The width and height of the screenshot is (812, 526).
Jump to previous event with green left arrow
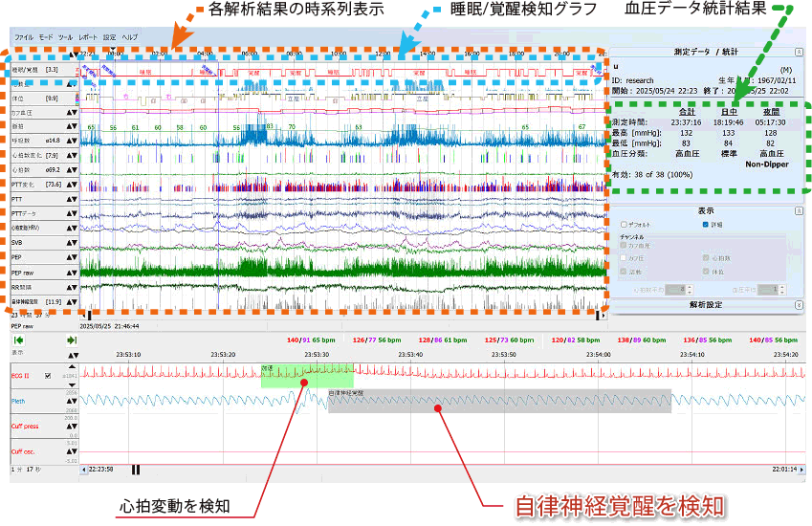[18, 340]
